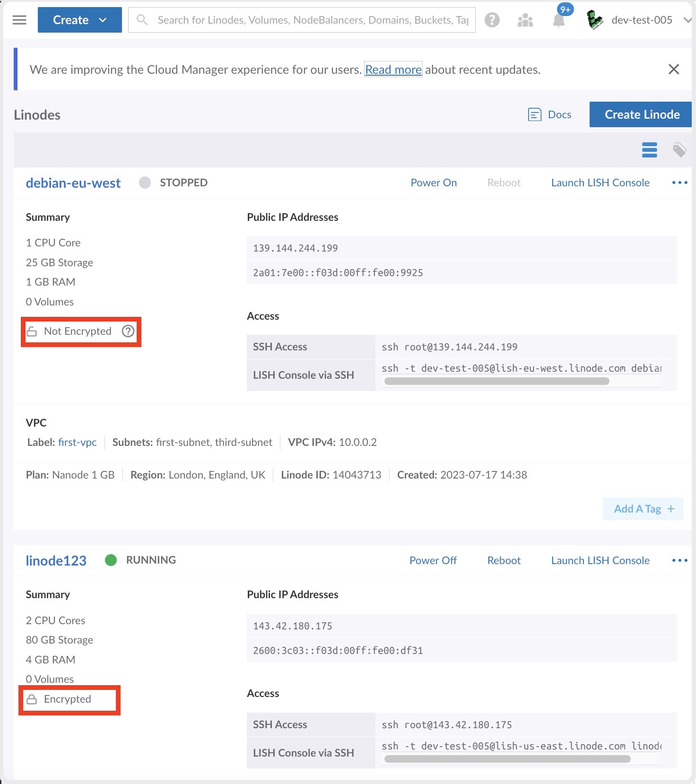
Task: Click the dev-test-005 user avatar
Action: [595, 20]
